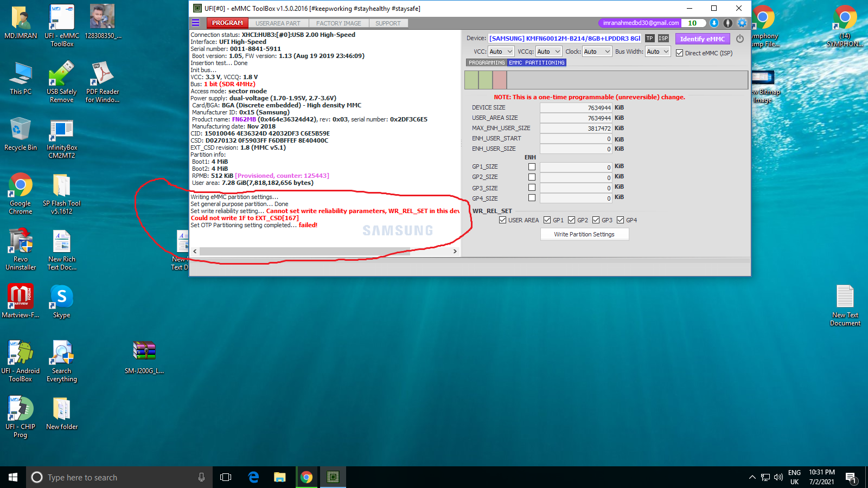Viewport: 868px width, 488px height.
Task: Select the PROGRAMMING sub-tab
Action: click(x=487, y=63)
